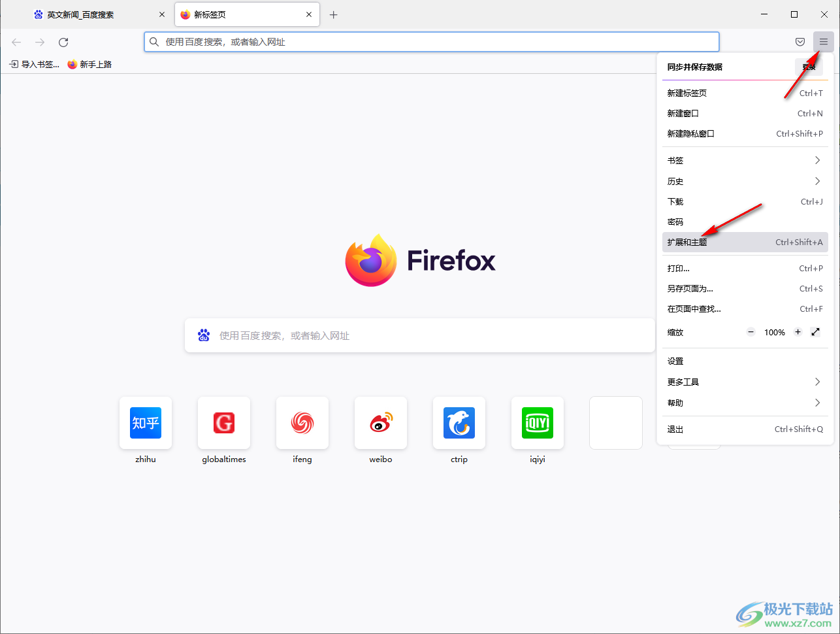Select 在页面中查找... in the menu
This screenshot has width=840, height=634.
coord(745,309)
